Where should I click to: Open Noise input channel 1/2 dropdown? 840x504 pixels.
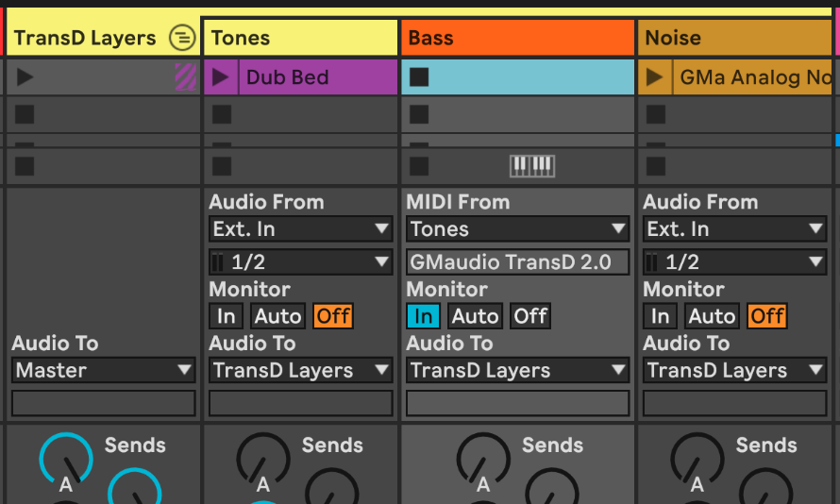click(734, 261)
